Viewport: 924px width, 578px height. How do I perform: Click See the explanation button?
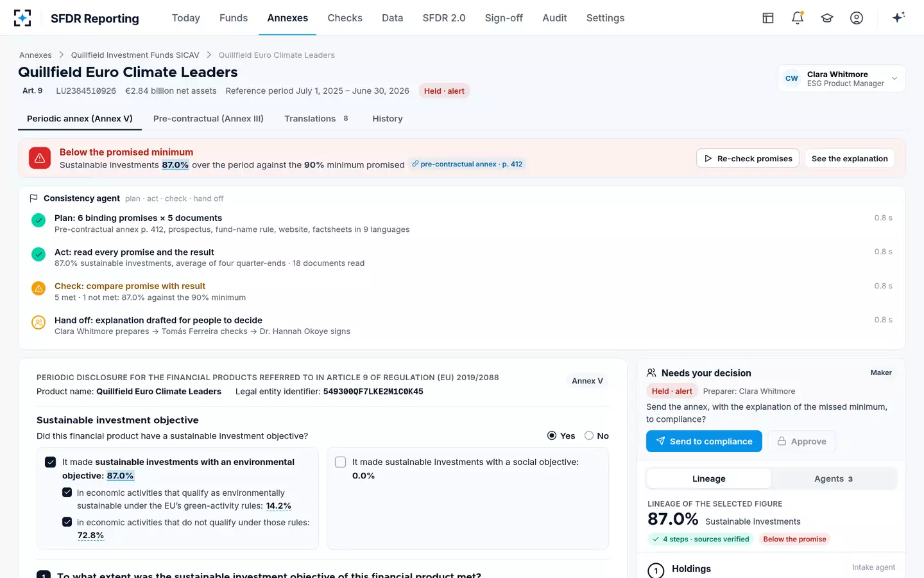pyautogui.click(x=850, y=158)
